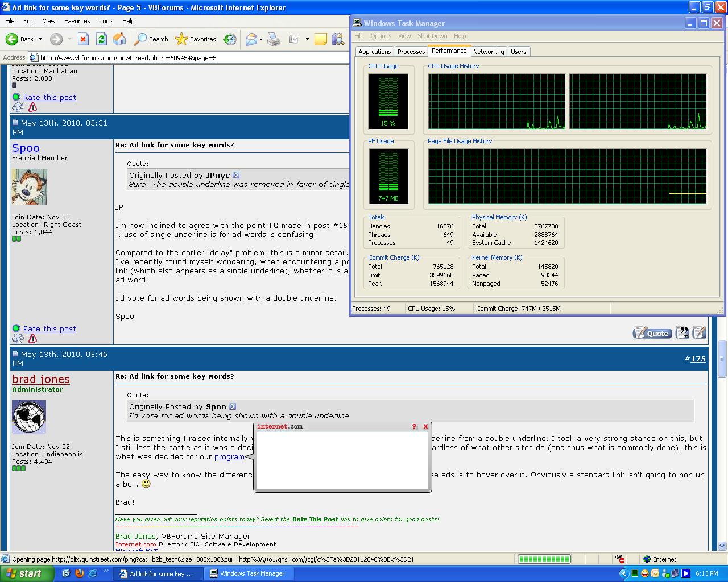
Task: Open the IE Search pane
Action: click(x=151, y=39)
